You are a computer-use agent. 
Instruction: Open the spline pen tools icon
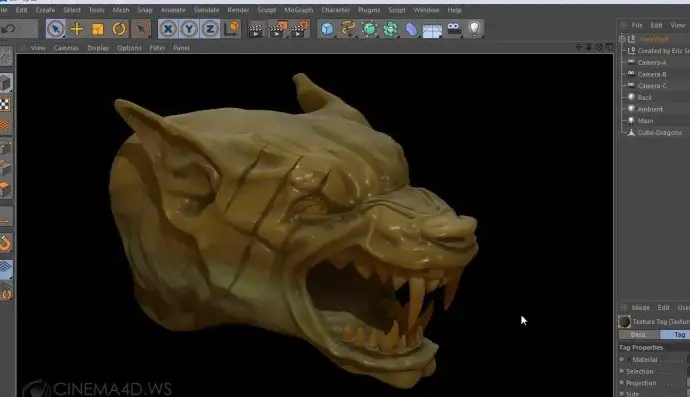[348, 29]
